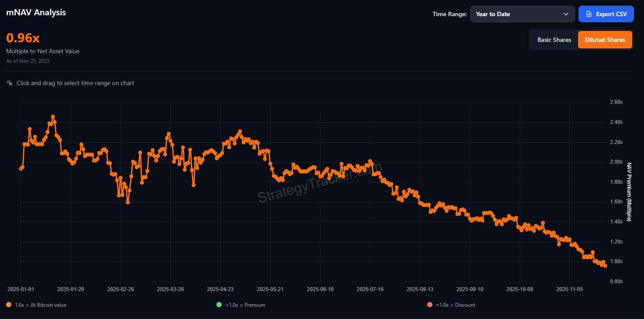644x319 pixels.
Task: Click the file download icon inside Export CSV button
Action: click(588, 14)
